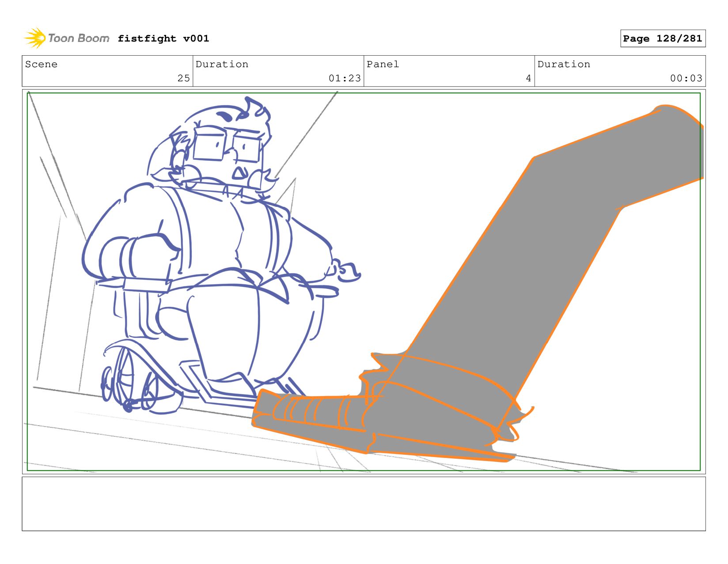Select the 'Panel' header label
The width and height of the screenshot is (728, 564).
(x=383, y=64)
